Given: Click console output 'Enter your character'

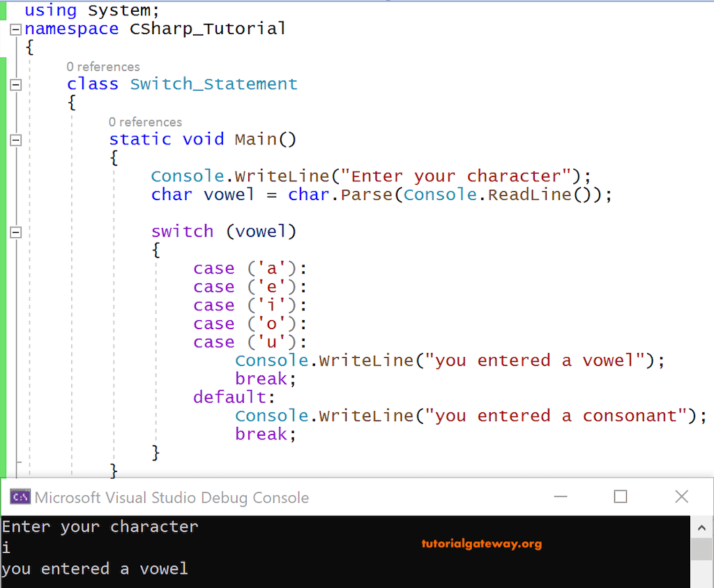Looking at the screenshot, I should click(100, 527).
